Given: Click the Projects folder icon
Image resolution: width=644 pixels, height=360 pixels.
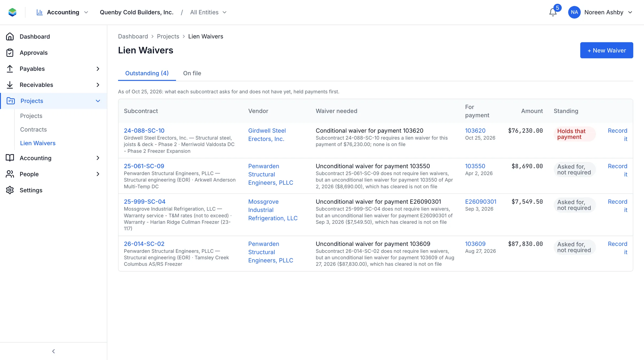Looking at the screenshot, I should point(11,101).
